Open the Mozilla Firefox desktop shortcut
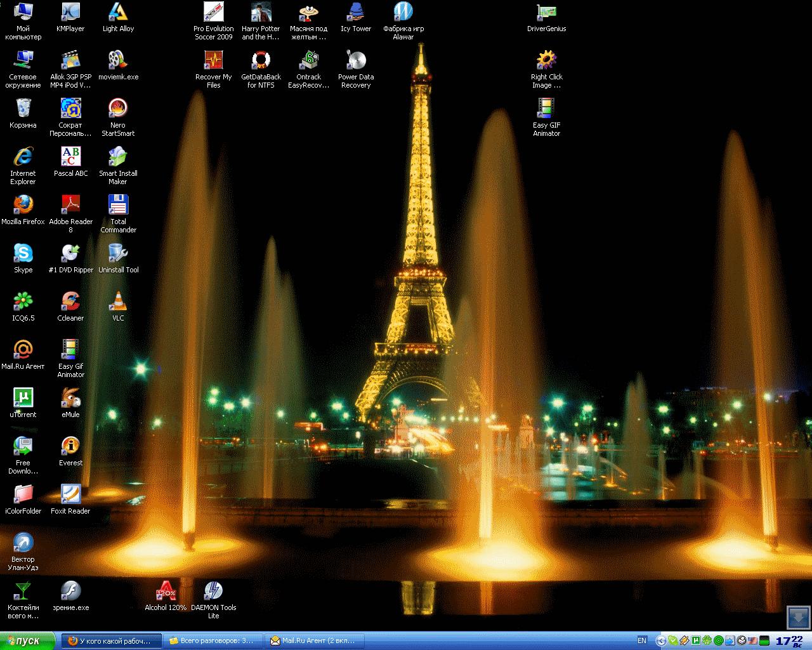 pos(23,205)
